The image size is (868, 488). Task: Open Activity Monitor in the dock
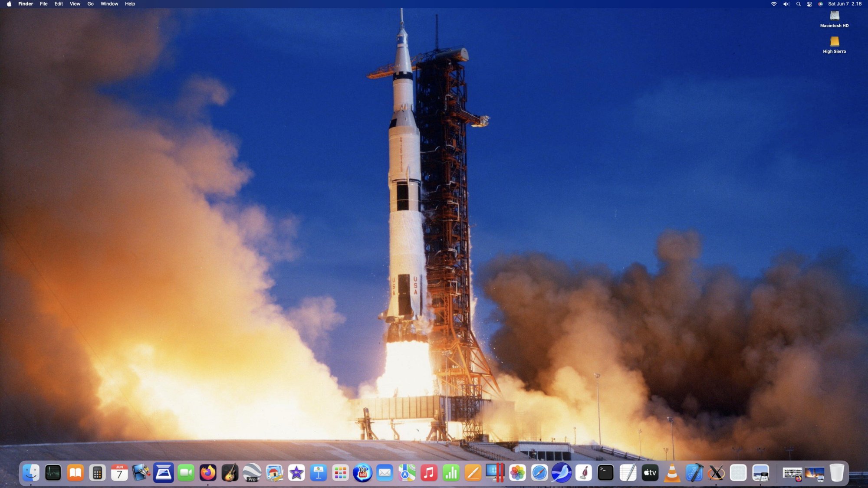coord(53,473)
